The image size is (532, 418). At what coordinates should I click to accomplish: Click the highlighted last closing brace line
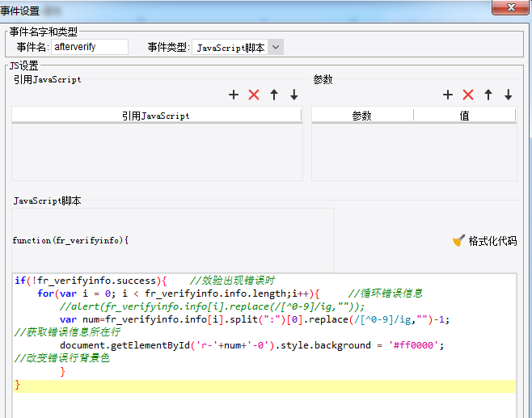point(264,386)
